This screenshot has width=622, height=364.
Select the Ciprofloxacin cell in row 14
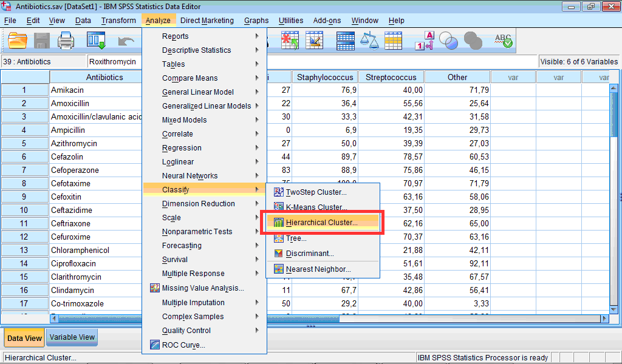click(95, 264)
